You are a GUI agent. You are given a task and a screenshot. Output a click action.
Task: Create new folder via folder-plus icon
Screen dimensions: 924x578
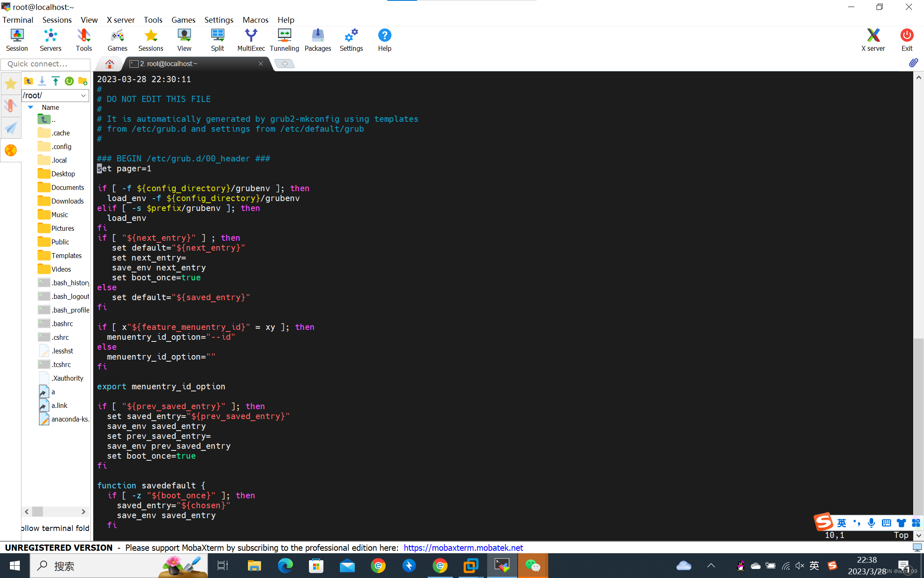tap(83, 81)
